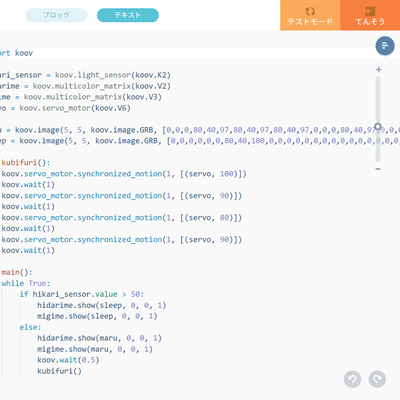This screenshot has height=400, width=400.
Task: Click the kubifuri(): function definition
Action: [x=25, y=163]
